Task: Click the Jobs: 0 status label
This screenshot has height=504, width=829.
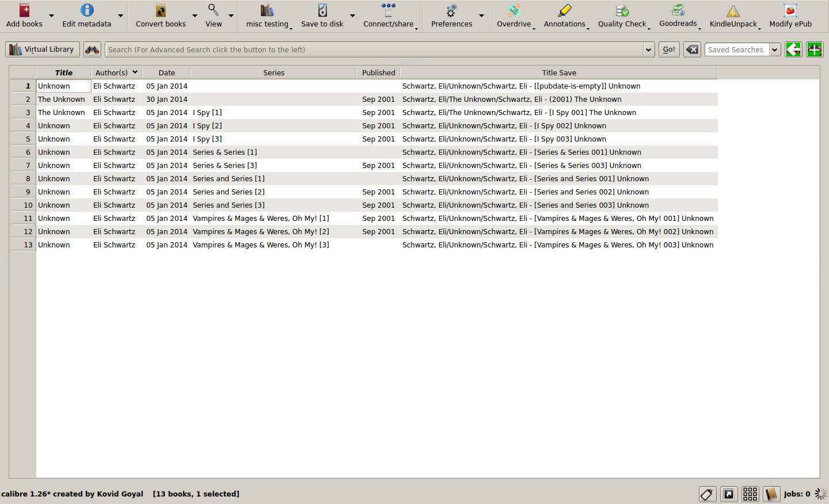Action: 797,494
